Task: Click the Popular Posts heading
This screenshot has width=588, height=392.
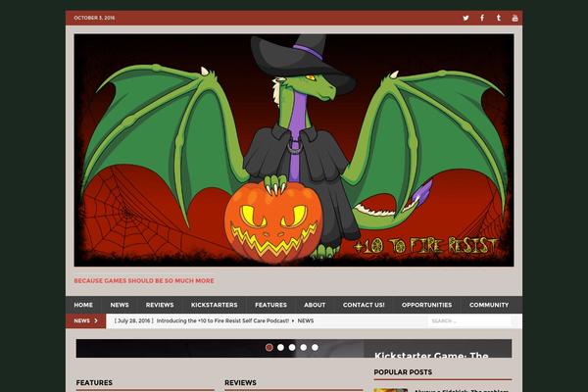Action: (403, 372)
